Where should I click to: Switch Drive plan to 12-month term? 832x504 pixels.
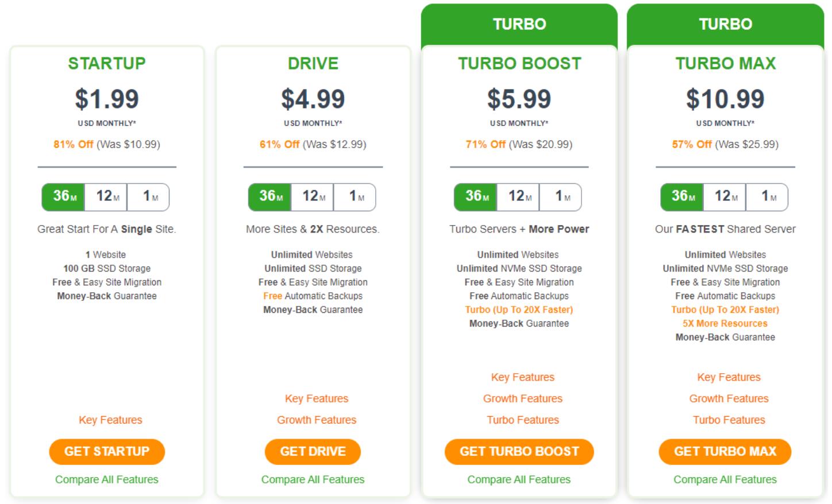pyautogui.click(x=313, y=197)
